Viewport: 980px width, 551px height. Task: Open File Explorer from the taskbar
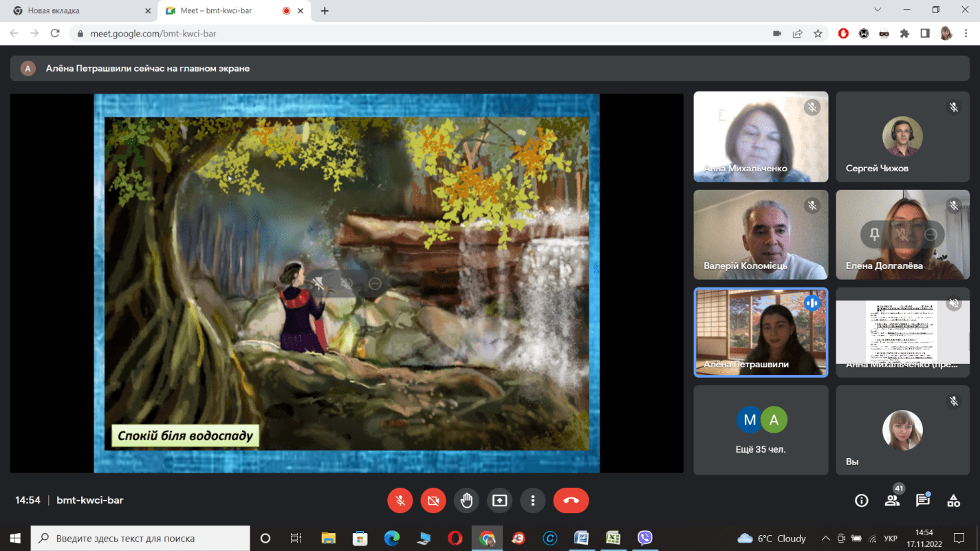329,538
